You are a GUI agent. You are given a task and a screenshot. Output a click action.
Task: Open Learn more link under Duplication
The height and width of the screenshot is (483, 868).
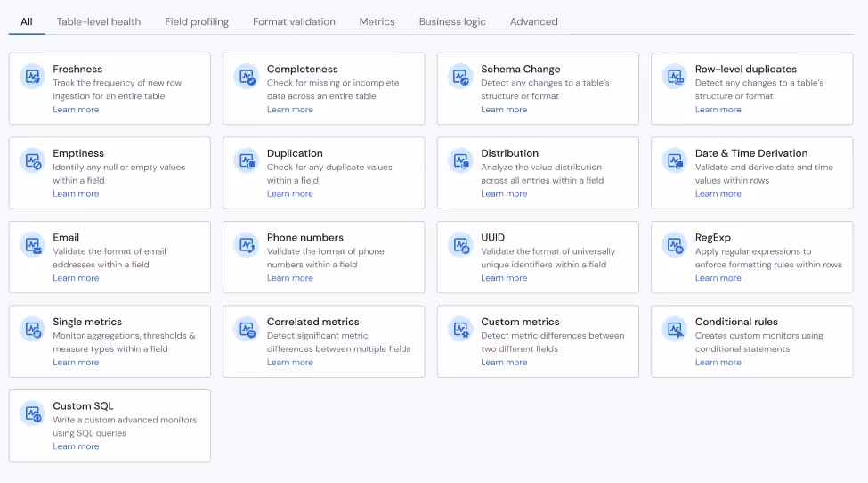[290, 193]
